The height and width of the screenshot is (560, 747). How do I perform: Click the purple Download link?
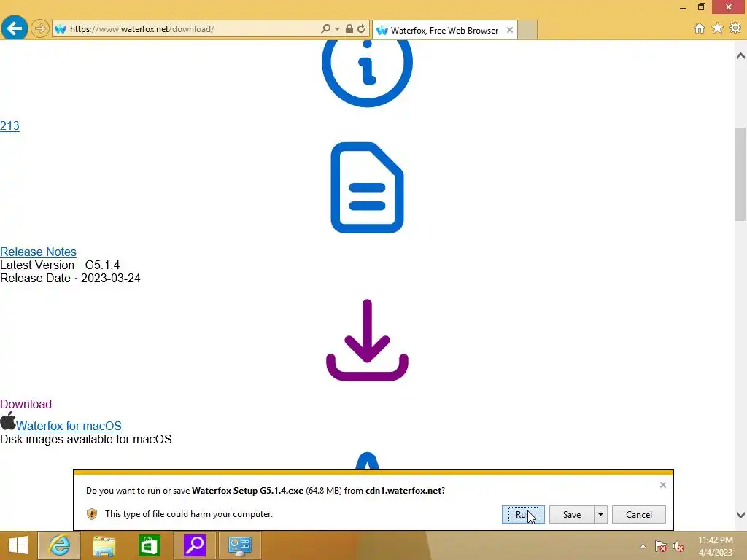(26, 404)
